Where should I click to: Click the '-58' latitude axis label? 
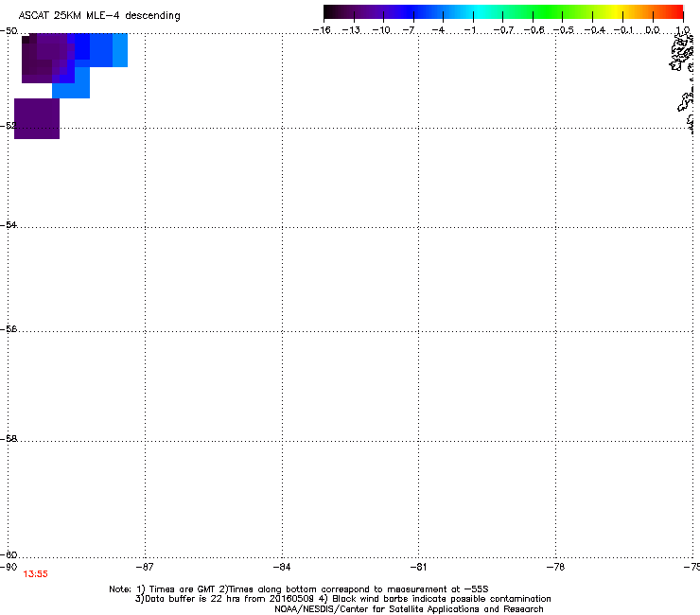pos(9,439)
